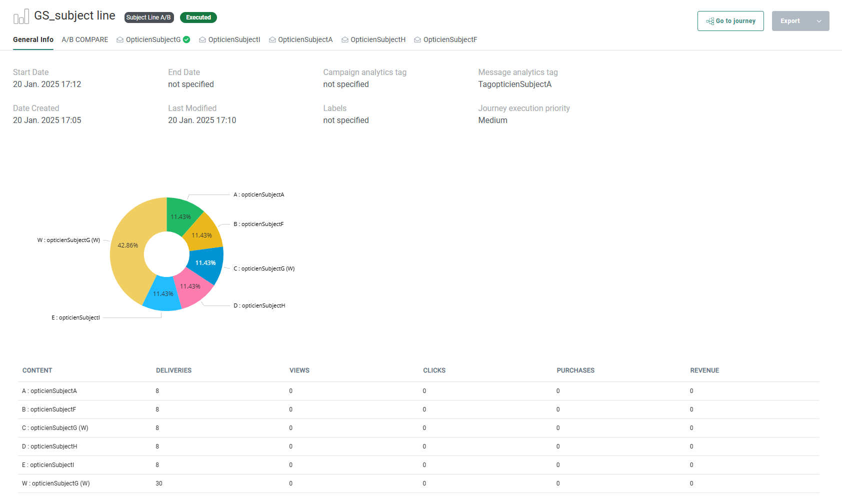Screen dimensions: 842x504
Task: Click the Subject Line A/B badge
Action: (148, 17)
